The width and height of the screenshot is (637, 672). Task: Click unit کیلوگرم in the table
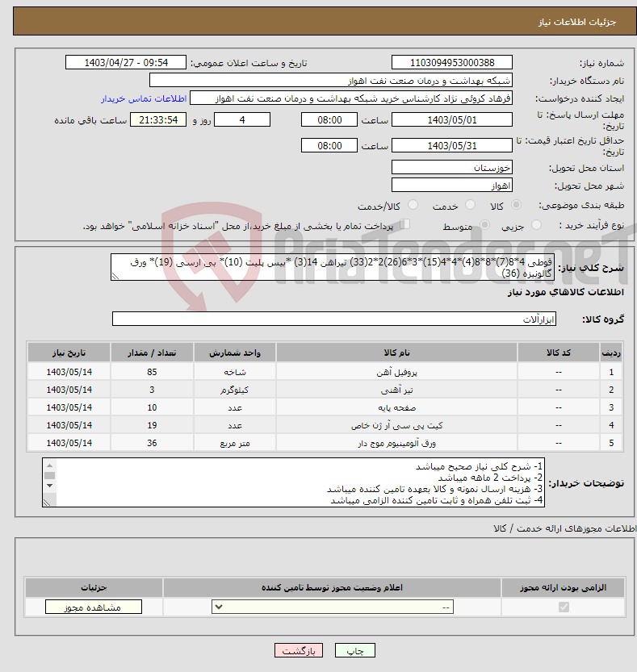coord(235,390)
